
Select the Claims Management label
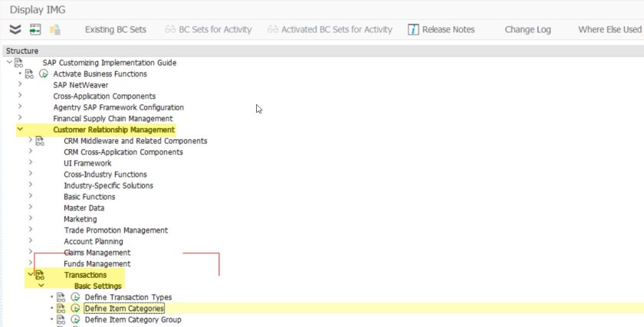97,252
